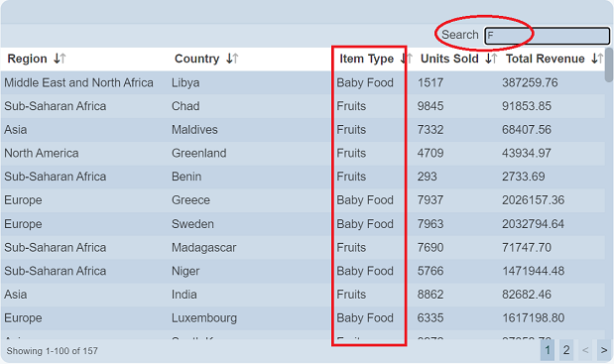Click the vertical scrollbar thumb
The width and height of the screenshot is (614, 364).
tap(609, 65)
